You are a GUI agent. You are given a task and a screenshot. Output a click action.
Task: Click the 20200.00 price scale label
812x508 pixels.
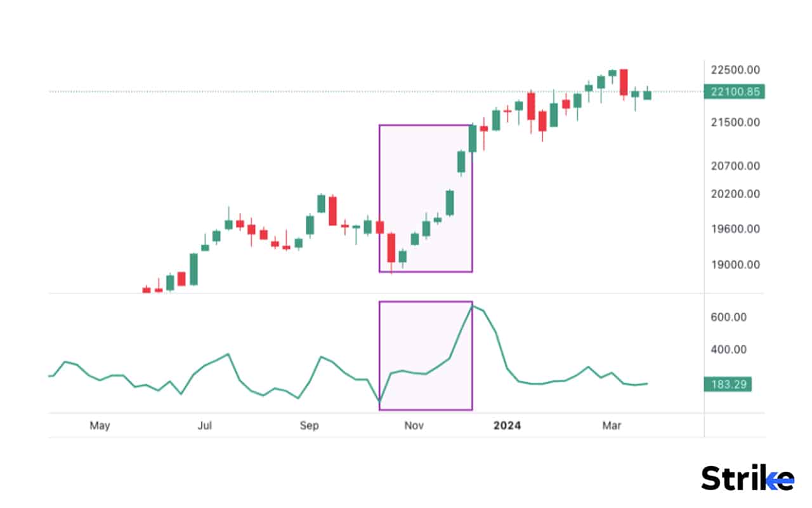tap(735, 194)
